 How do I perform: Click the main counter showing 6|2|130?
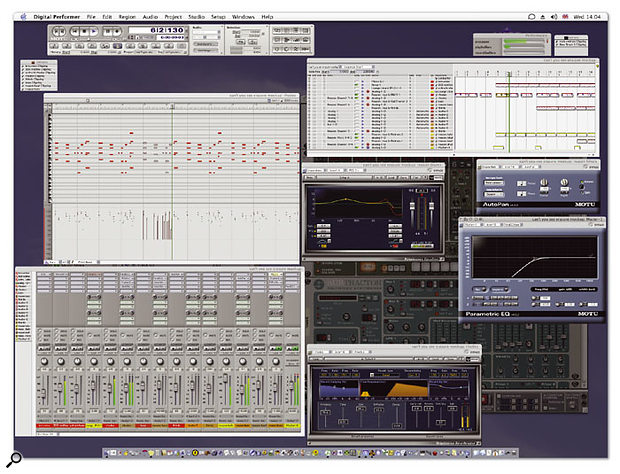tap(156, 30)
